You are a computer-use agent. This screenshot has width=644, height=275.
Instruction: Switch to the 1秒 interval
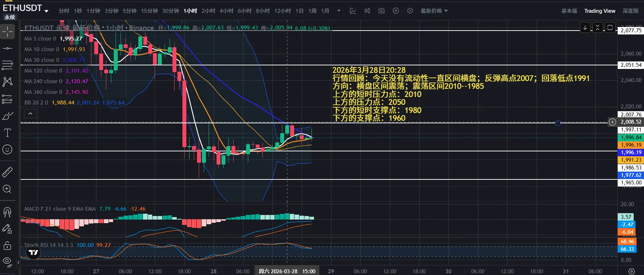(x=78, y=11)
